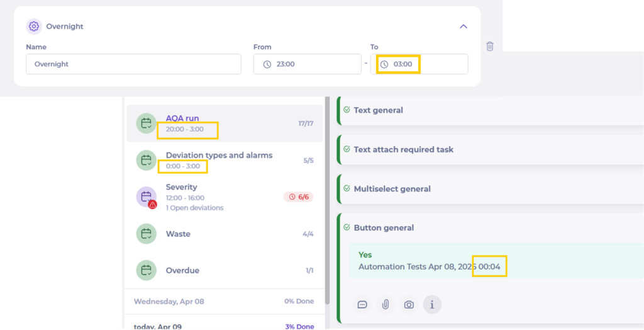Click the Overnight gear settings icon
The image size is (644, 330).
pyautogui.click(x=34, y=26)
